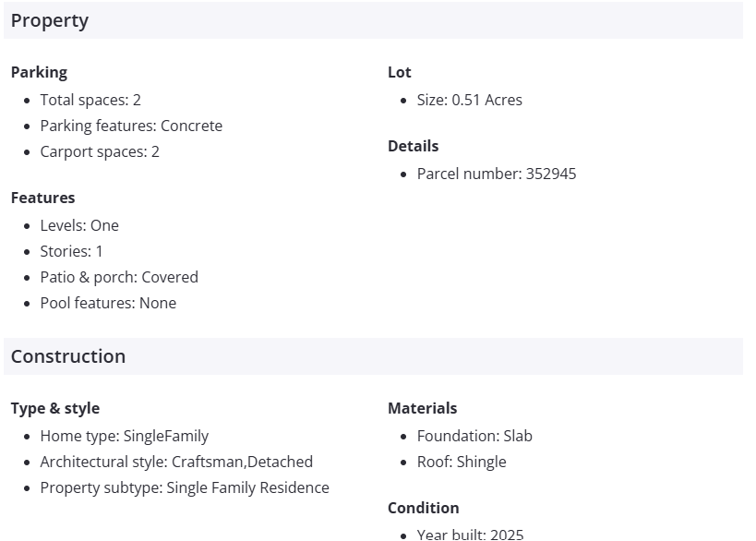Click the "Carport spaces: 2" item
This screenshot has width=756, height=541.
100,151
